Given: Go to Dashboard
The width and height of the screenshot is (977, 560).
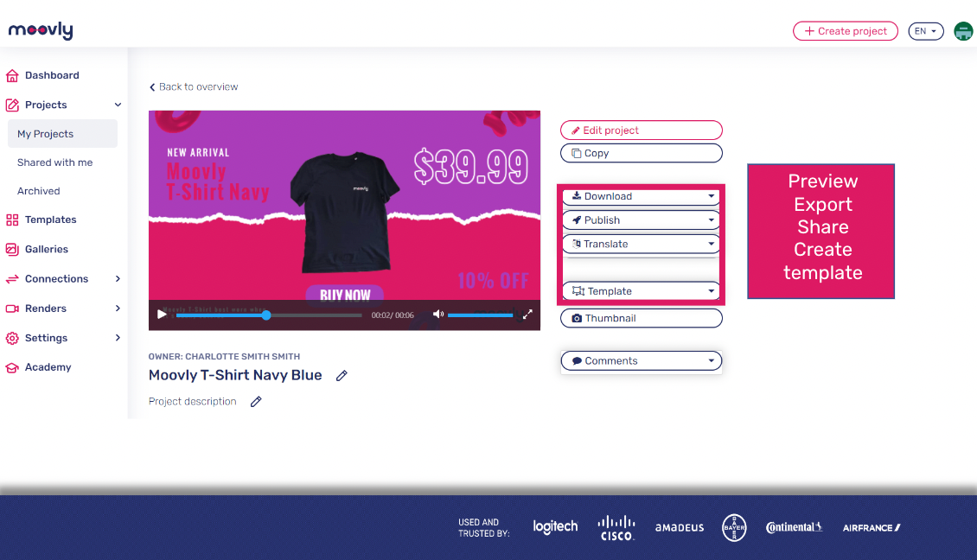Looking at the screenshot, I should tap(52, 75).
